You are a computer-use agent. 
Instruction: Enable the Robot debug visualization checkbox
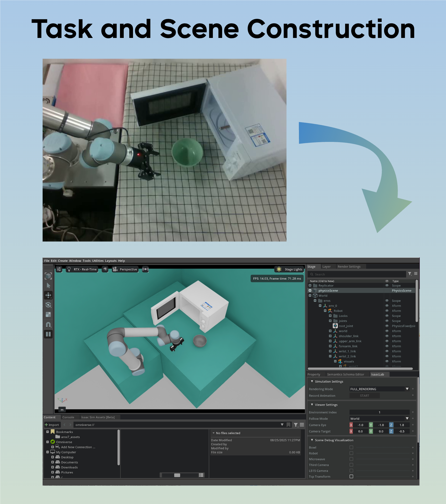pos(351,453)
